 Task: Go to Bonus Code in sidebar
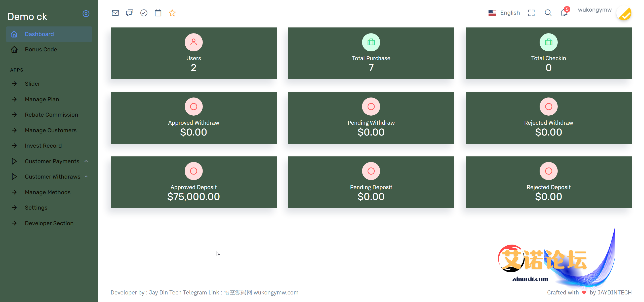point(41,49)
